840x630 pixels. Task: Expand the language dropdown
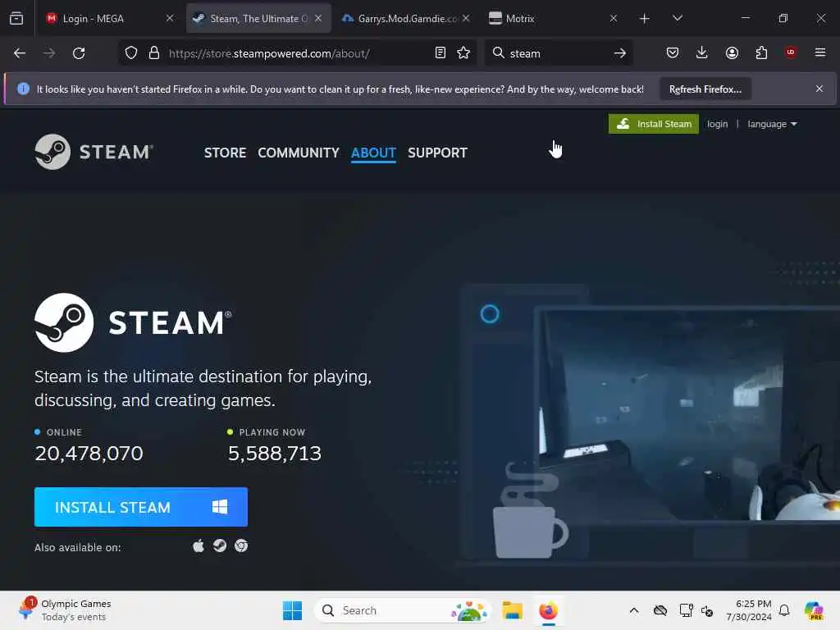(772, 124)
